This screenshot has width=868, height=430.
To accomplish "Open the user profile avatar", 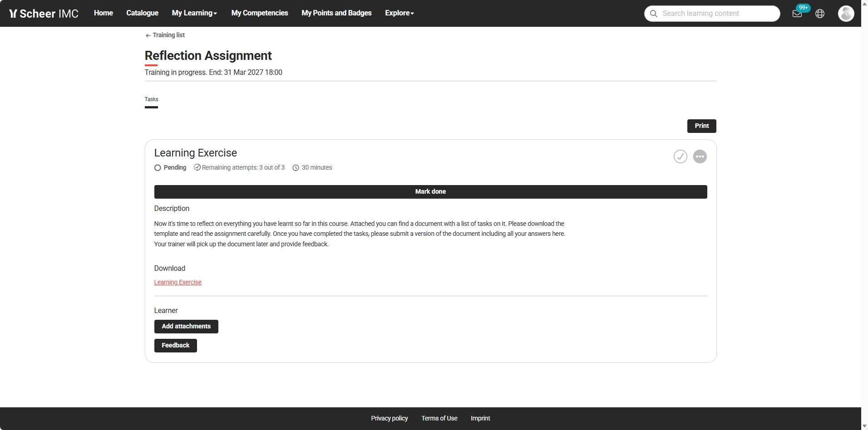I will click(846, 14).
